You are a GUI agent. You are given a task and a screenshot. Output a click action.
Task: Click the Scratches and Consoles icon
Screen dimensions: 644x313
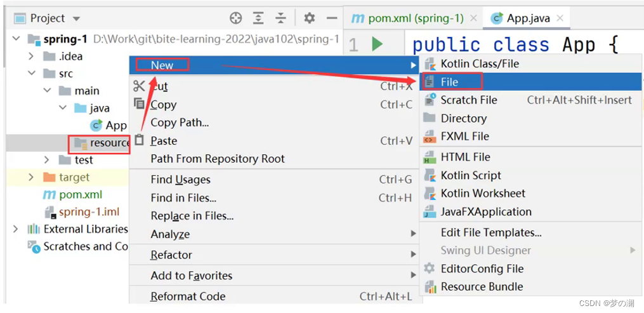[x=34, y=246]
